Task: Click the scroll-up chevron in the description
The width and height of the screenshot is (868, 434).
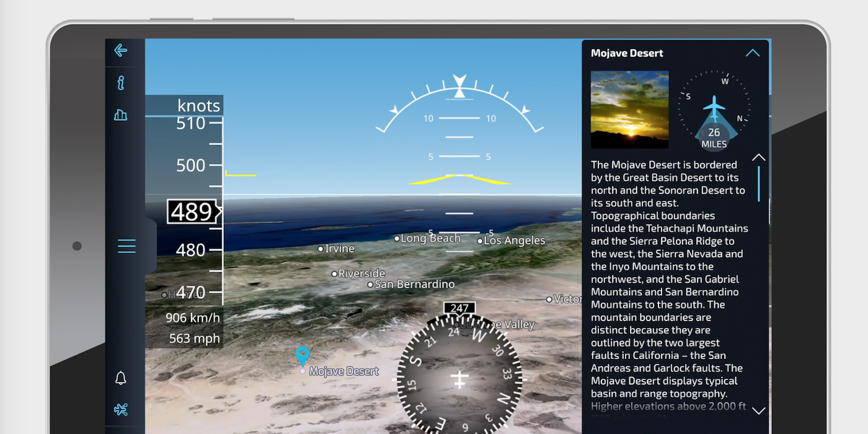Action: coord(758,157)
